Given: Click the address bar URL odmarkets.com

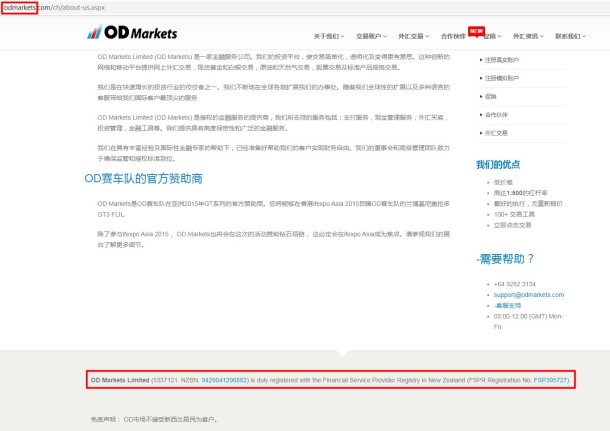Looking at the screenshot, I should coord(54,7).
